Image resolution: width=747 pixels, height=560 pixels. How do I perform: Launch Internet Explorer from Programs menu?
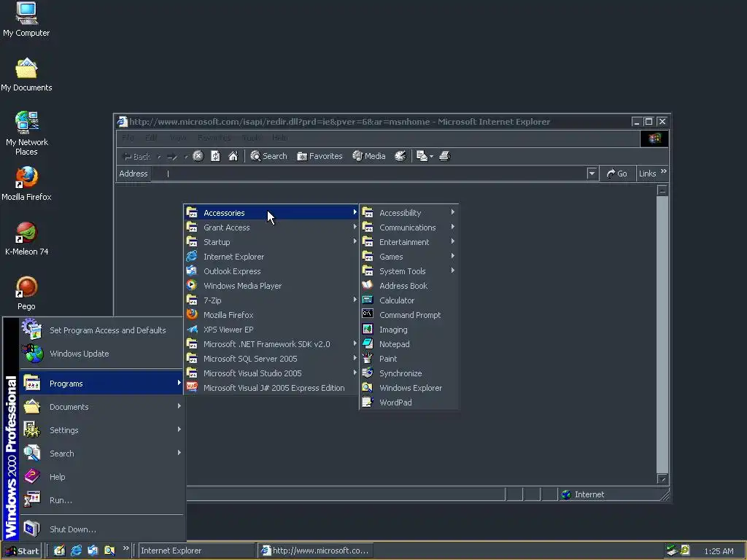271,257
